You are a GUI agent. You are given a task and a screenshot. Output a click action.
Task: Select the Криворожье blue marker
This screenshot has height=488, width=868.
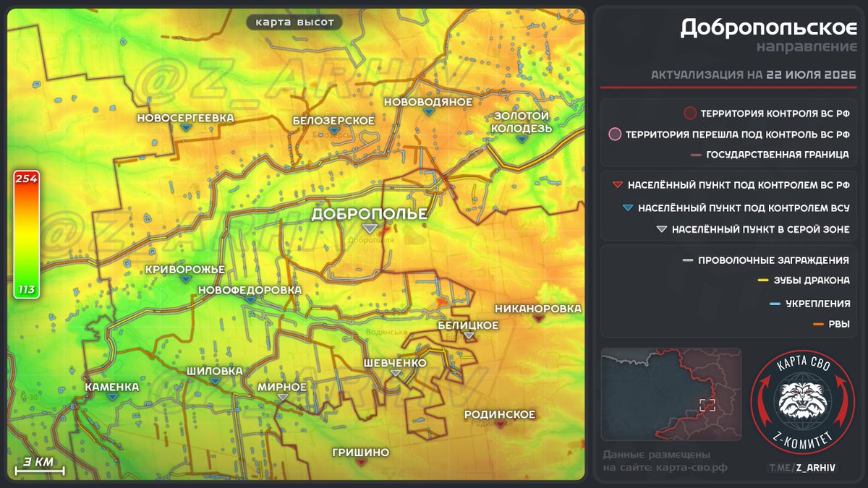(x=185, y=281)
